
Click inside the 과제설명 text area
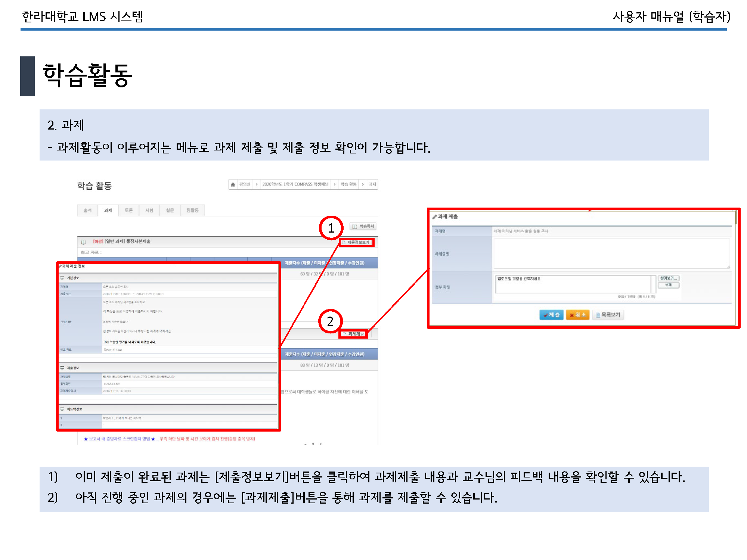(x=611, y=253)
